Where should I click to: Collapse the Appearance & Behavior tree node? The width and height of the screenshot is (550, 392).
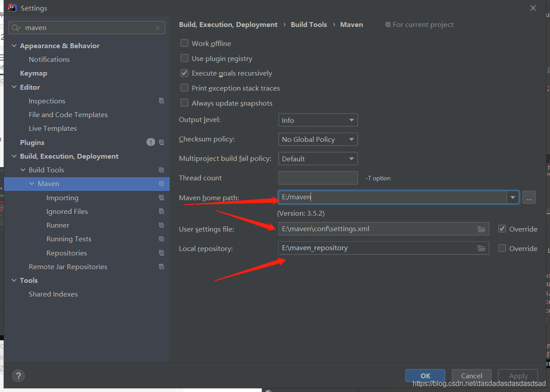(14, 46)
